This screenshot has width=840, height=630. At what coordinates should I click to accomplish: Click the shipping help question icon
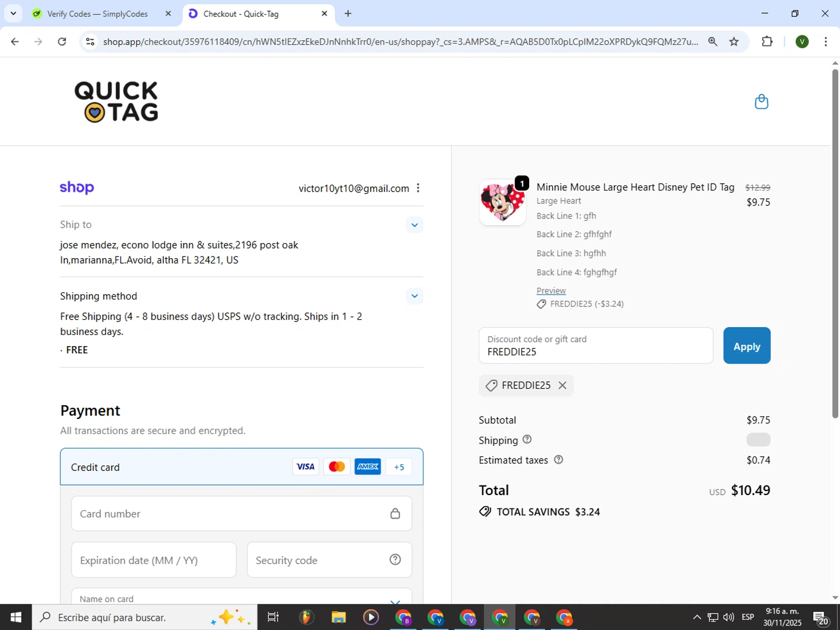coord(527,440)
